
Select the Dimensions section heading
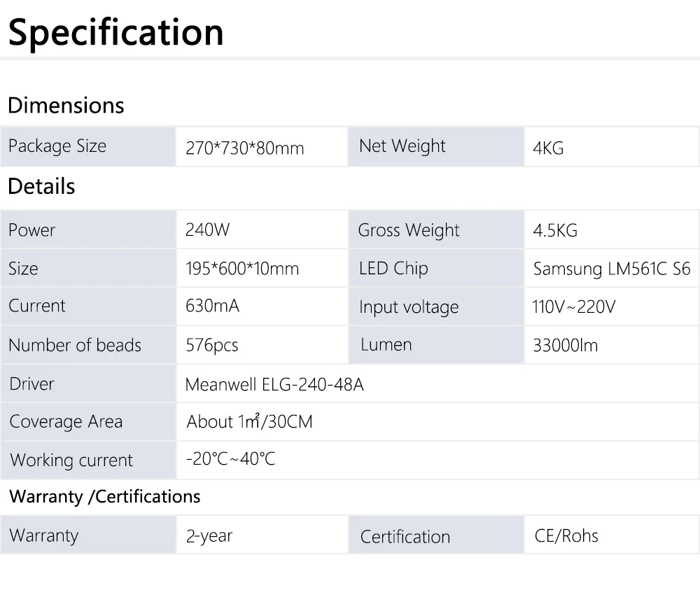66,106
